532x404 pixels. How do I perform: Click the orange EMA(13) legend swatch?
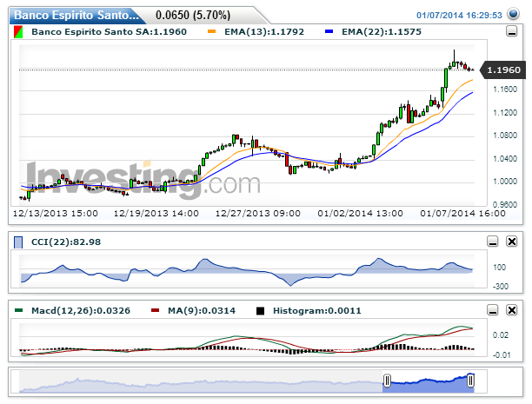[x=212, y=31]
